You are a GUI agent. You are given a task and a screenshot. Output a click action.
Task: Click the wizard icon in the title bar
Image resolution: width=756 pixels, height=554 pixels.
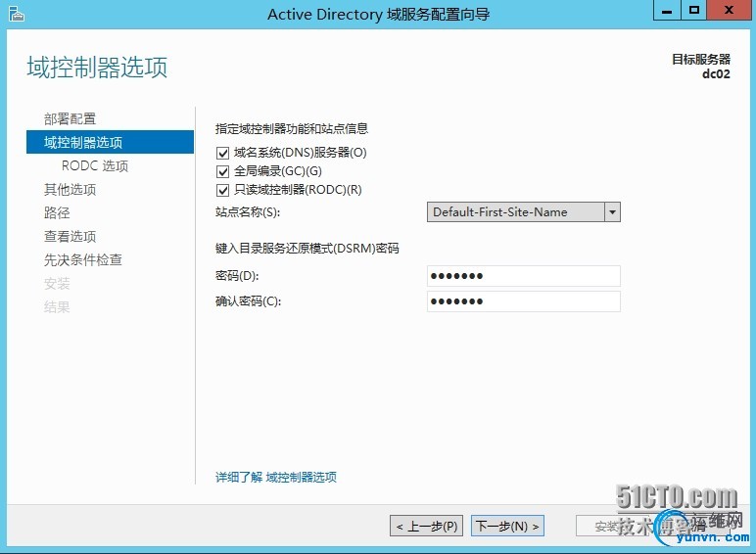pos(17,14)
